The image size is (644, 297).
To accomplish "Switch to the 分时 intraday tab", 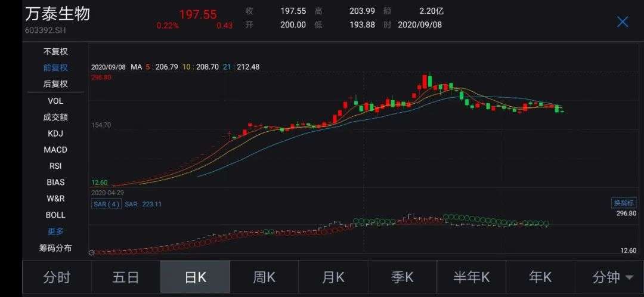I will tap(57, 277).
